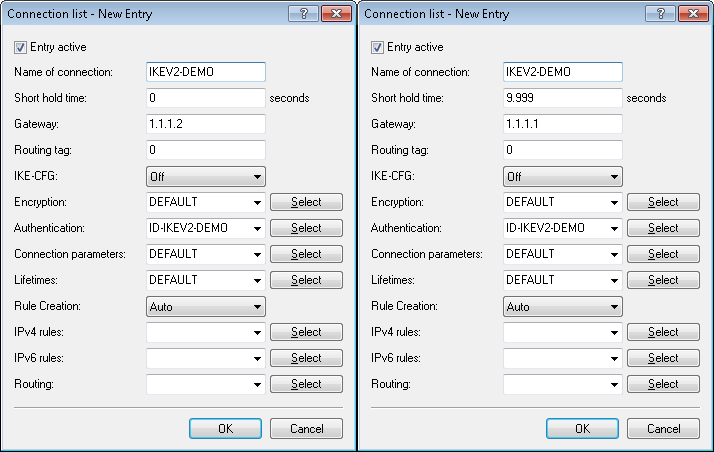Click Select beside Encryption in left dialog
Screen dimensions: 714x452
[306, 202]
